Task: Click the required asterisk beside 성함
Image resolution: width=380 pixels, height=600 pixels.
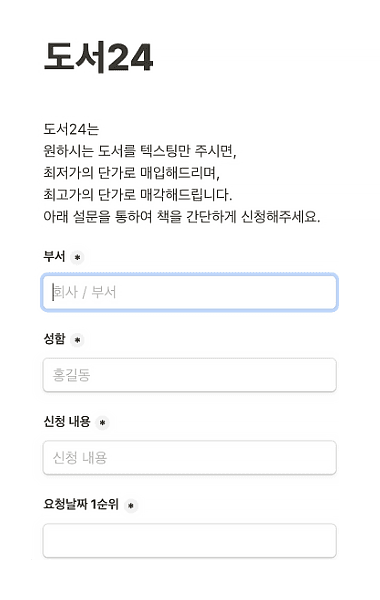Action: click(77, 340)
